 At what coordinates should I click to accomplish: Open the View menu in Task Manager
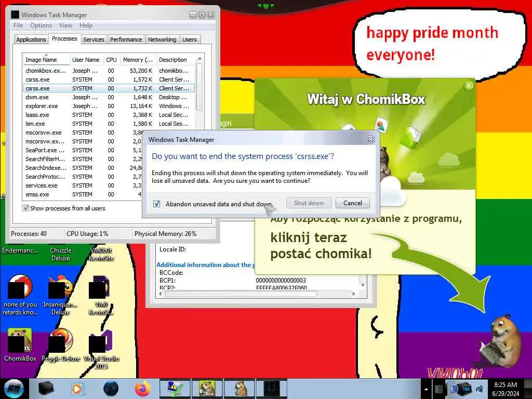click(x=65, y=25)
